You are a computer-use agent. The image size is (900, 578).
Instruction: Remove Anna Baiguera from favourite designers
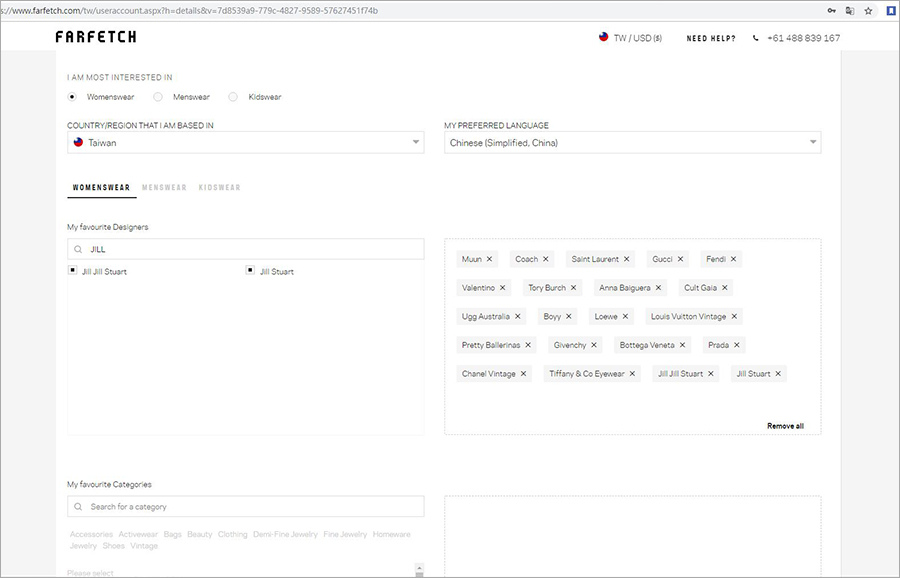coord(658,288)
